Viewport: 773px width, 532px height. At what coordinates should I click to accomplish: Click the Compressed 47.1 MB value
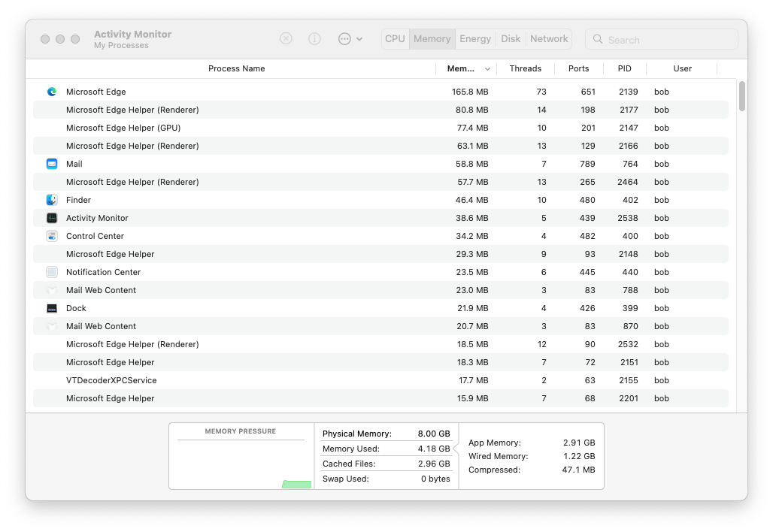(578, 470)
